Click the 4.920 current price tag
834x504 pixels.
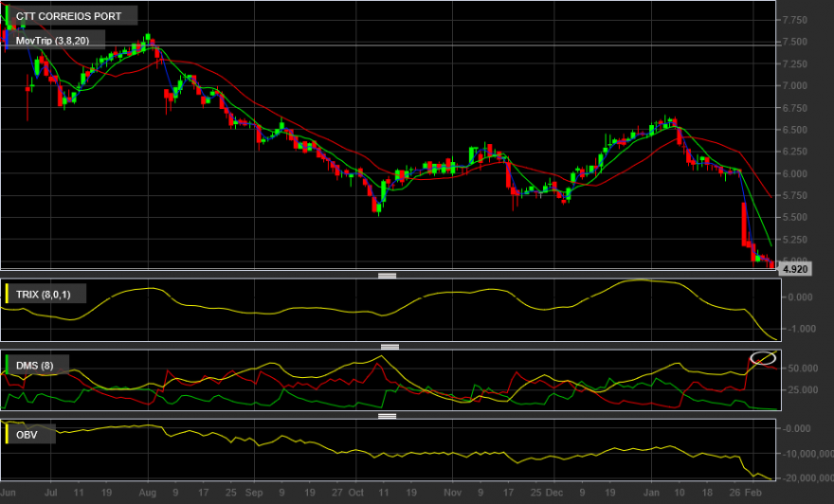(x=796, y=269)
